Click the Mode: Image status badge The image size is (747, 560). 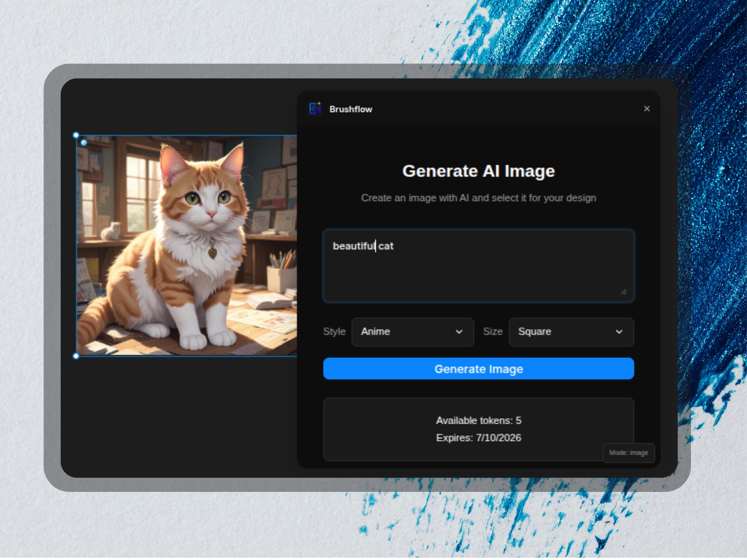[628, 453]
